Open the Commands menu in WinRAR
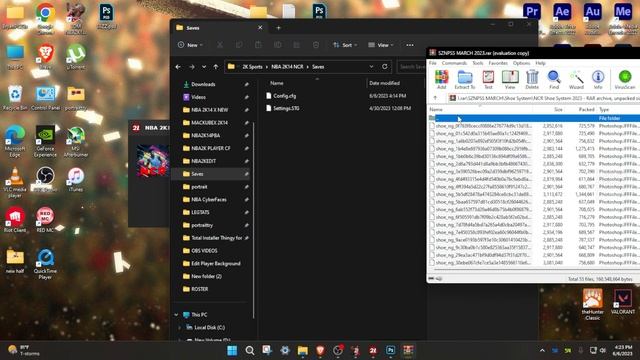The image size is (640, 360). click(454, 63)
